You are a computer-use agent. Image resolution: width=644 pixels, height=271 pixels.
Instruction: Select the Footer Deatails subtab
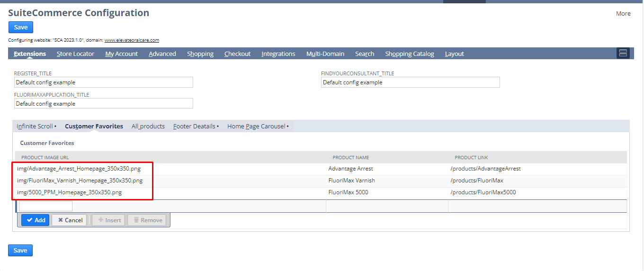[x=194, y=126]
